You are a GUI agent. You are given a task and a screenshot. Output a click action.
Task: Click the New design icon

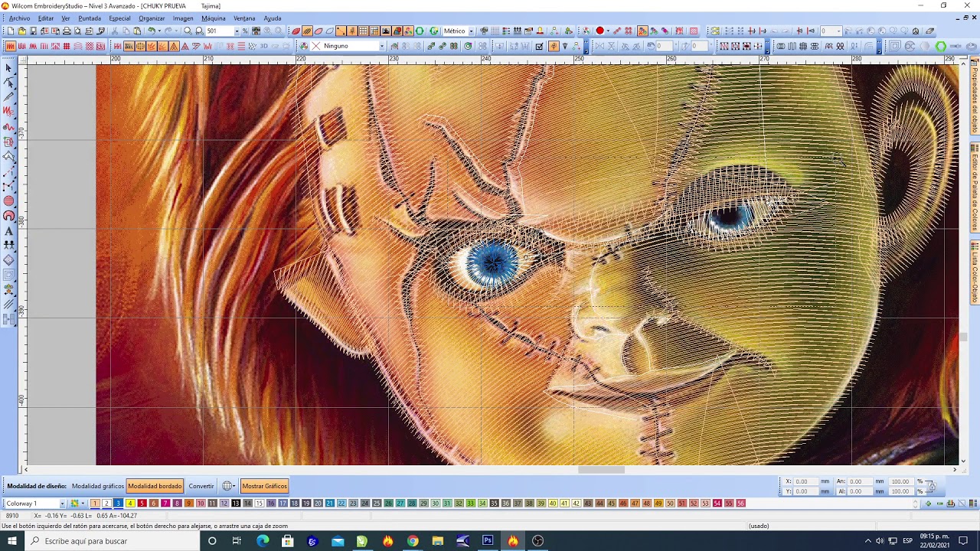coord(11,31)
